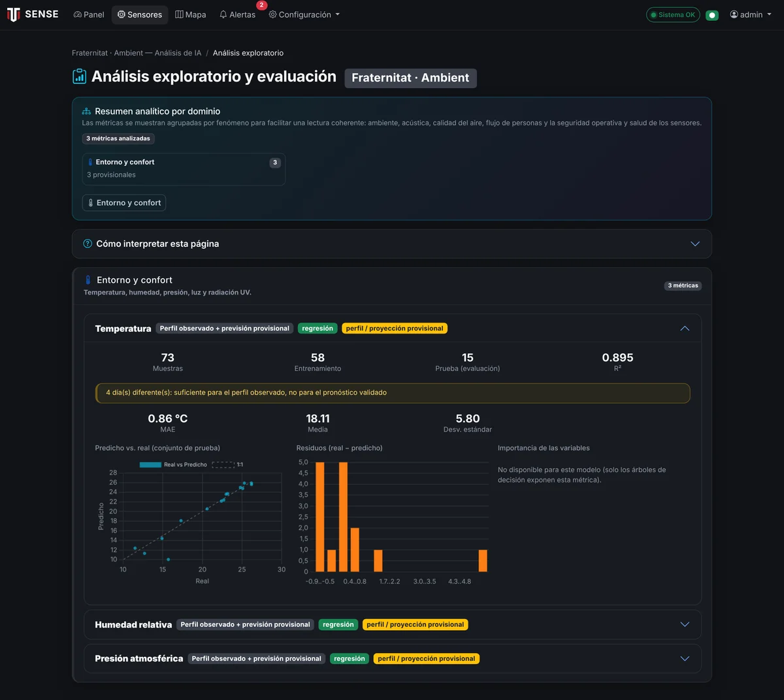Click the rightmost orange residual bar at 4.3..4.8
Viewport: 784px width, 700px height.
(483, 560)
